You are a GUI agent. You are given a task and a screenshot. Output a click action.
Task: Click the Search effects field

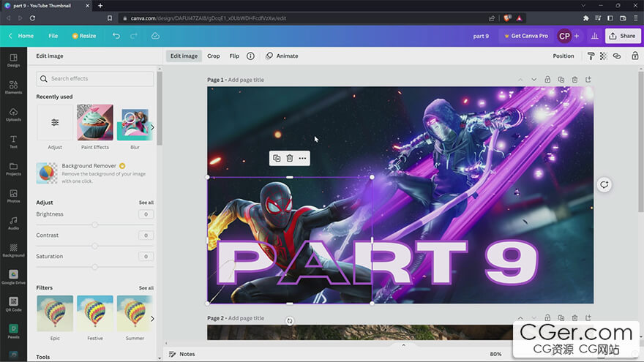(x=95, y=78)
